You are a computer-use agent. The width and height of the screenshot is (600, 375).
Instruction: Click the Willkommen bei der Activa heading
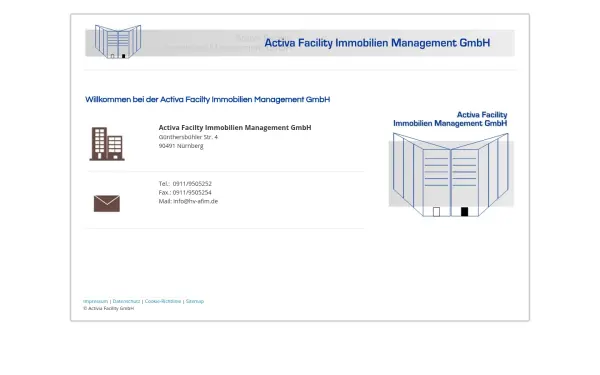pyautogui.click(x=207, y=99)
